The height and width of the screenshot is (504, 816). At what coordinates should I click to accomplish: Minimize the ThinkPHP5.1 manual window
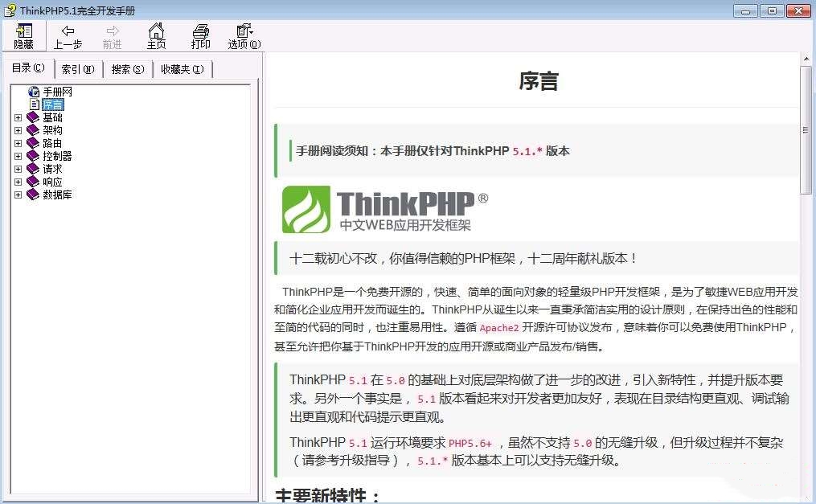click(745, 11)
